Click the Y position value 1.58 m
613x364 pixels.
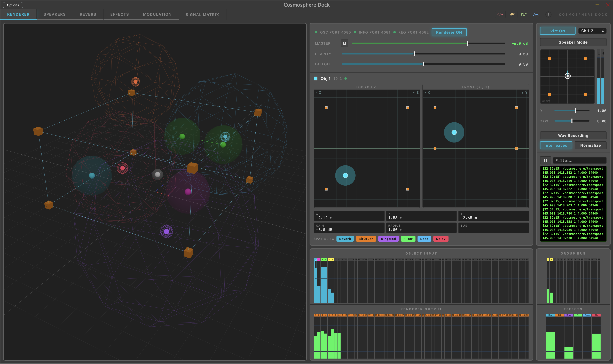pos(395,218)
